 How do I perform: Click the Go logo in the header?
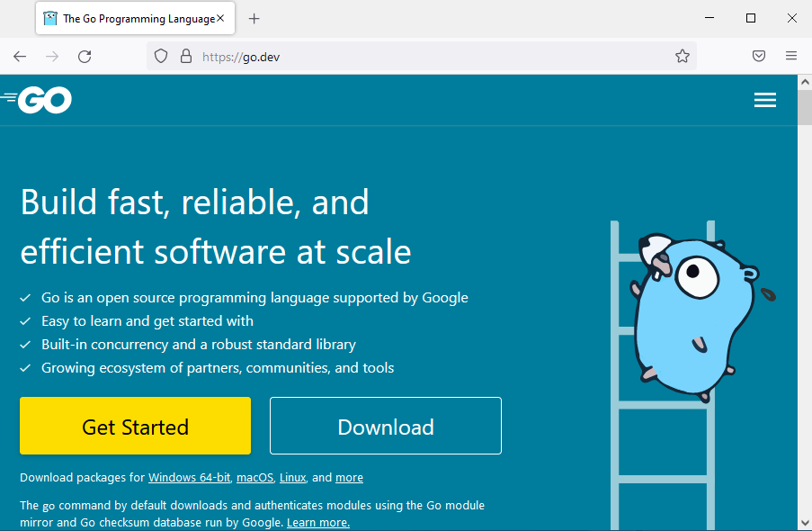(x=36, y=100)
